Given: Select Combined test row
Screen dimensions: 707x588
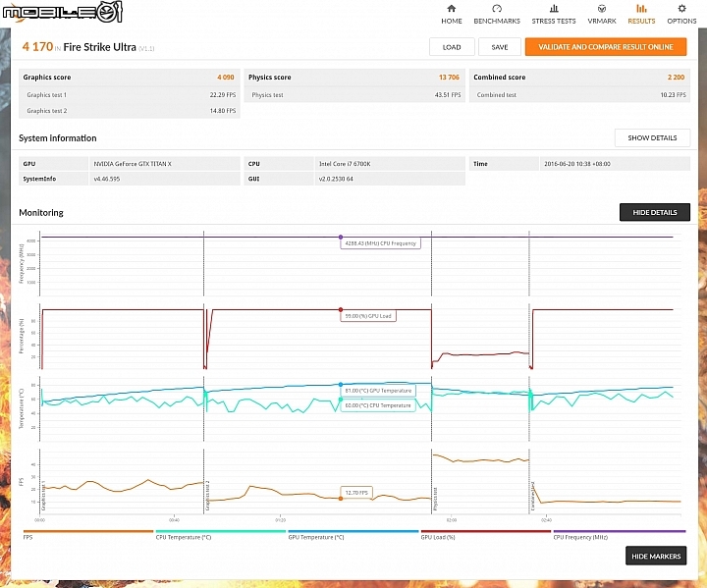Looking at the screenshot, I should pyautogui.click(x=579, y=94).
